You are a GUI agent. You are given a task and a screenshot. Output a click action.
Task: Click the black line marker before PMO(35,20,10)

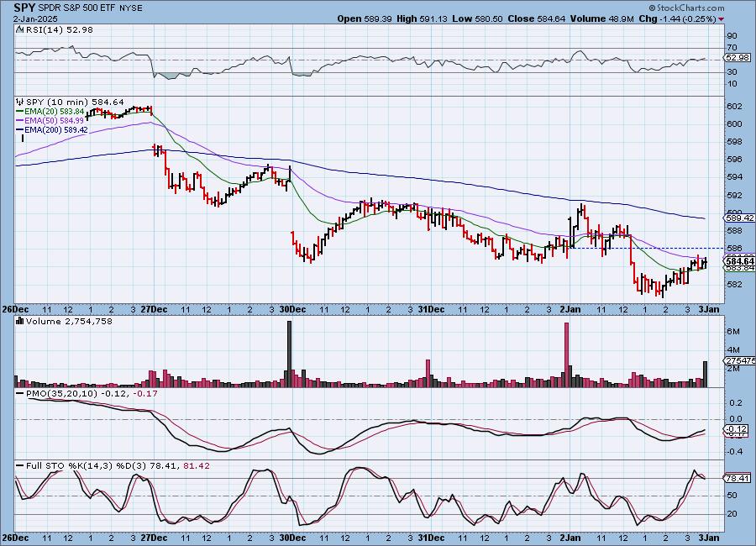(x=20, y=394)
